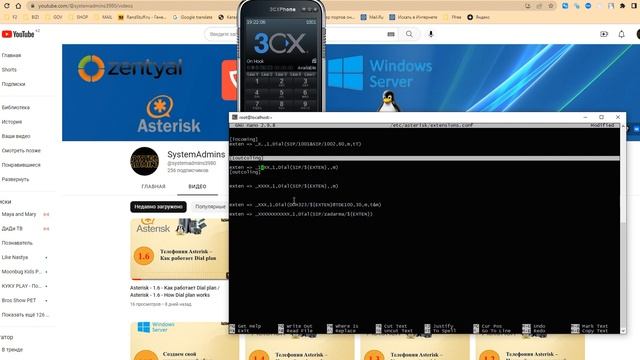Open the MAIL bookmarks folder
640x360 pixels.
tap(103, 17)
